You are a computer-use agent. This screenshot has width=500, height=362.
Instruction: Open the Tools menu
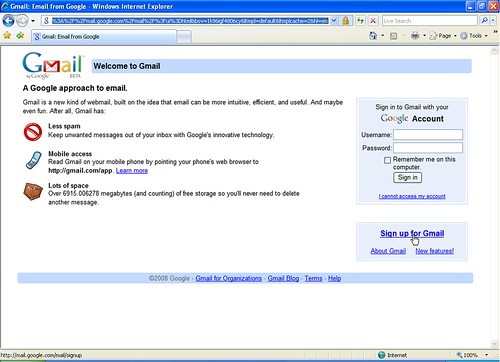point(474,36)
